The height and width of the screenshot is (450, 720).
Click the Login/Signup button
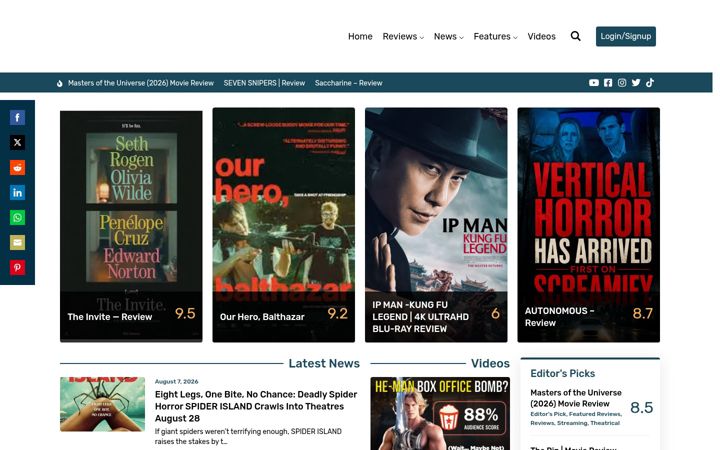coord(626,36)
